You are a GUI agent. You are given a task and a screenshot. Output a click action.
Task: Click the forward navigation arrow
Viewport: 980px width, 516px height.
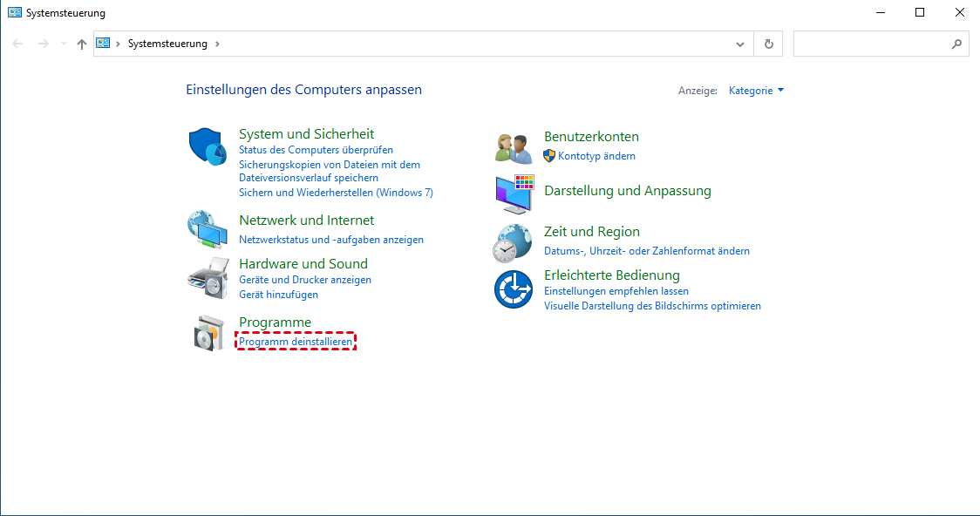[43, 44]
